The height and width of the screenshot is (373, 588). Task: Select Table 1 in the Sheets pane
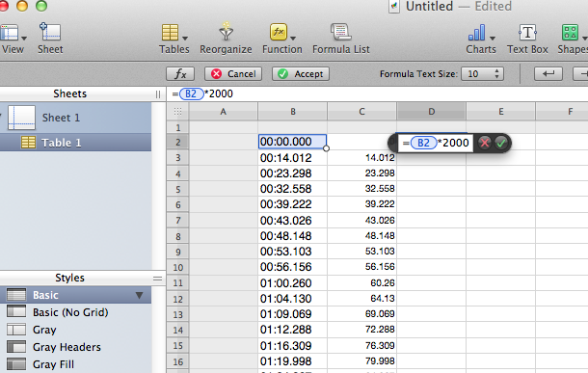coord(76,143)
